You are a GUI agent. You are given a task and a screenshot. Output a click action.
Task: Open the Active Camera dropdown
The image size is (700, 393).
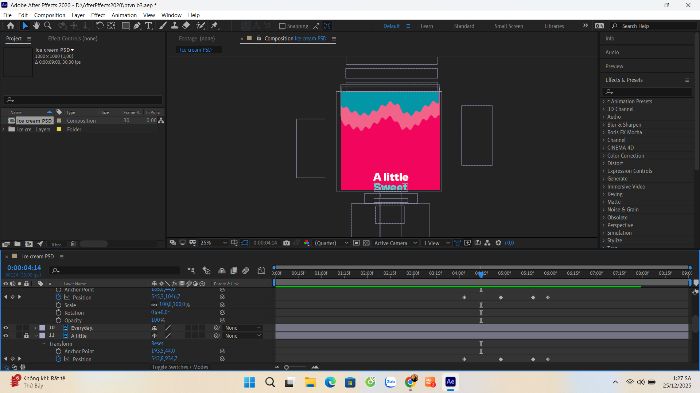[396, 243]
